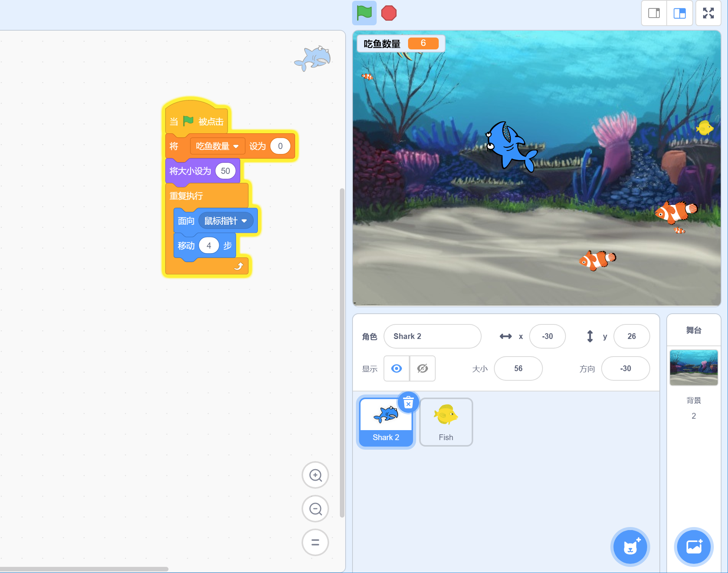This screenshot has width=728, height=573.
Task: Edit the size value 50 in looks block
Action: pyautogui.click(x=225, y=171)
